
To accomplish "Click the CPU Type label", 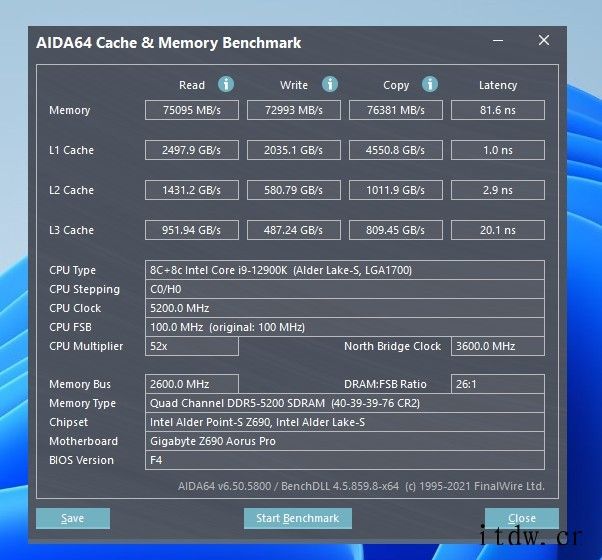I will click(73, 271).
